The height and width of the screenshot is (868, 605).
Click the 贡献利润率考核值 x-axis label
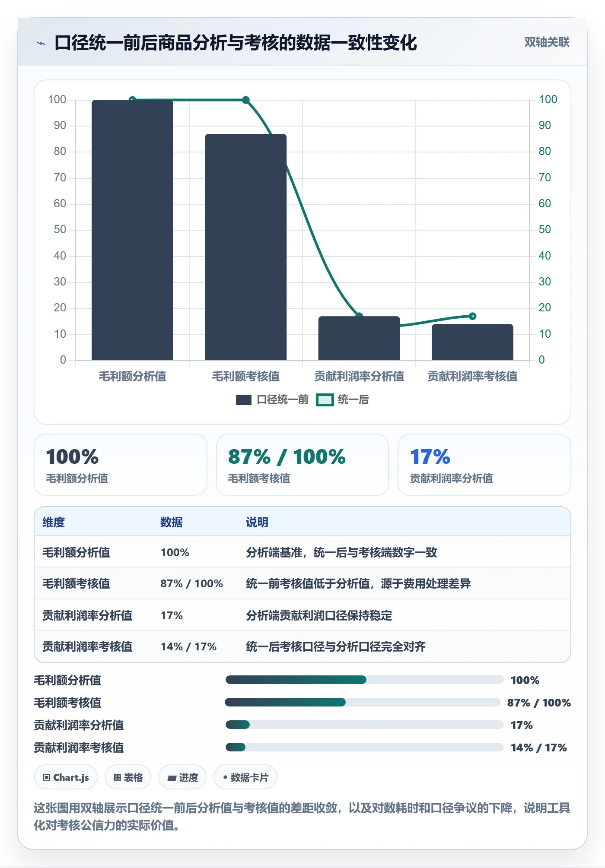click(472, 377)
